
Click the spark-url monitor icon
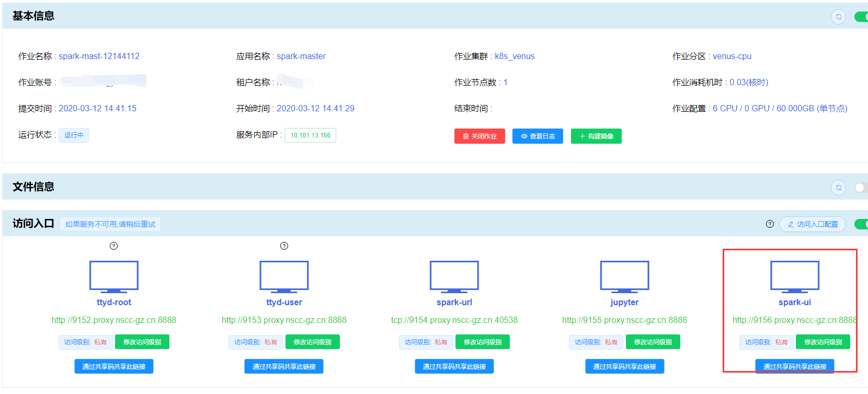(454, 276)
